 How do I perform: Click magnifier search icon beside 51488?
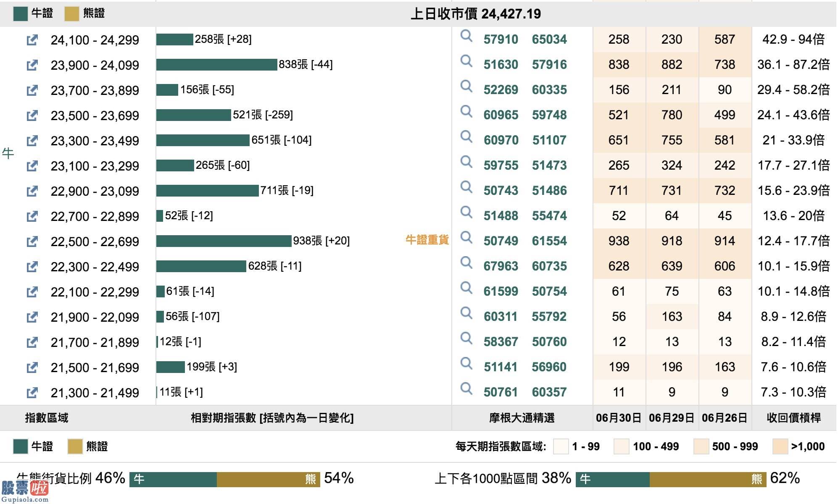pyautogui.click(x=466, y=213)
